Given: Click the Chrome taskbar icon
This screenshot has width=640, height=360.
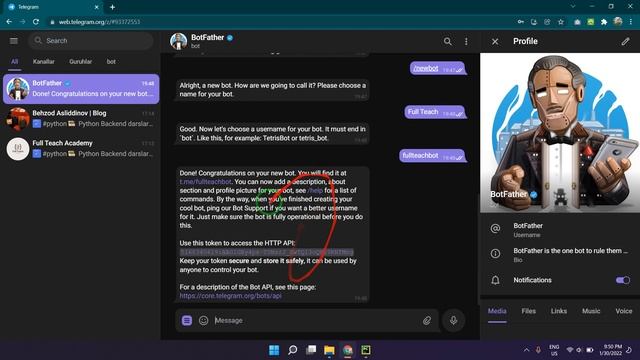Looking at the screenshot, I should [x=348, y=350].
